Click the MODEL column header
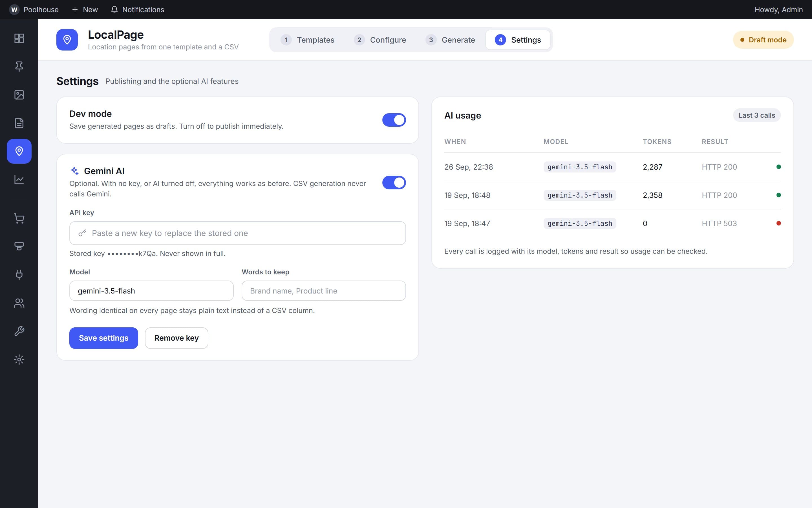 coord(556,142)
